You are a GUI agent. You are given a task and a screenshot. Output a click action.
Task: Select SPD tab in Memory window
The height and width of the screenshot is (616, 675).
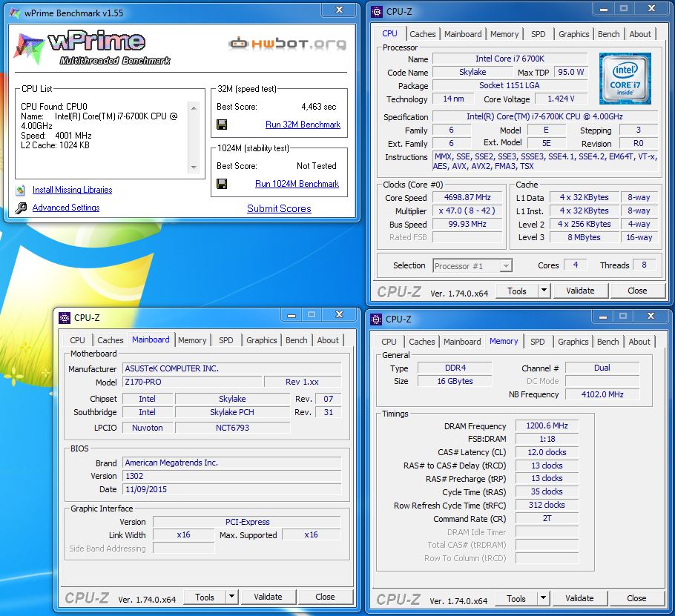537,342
